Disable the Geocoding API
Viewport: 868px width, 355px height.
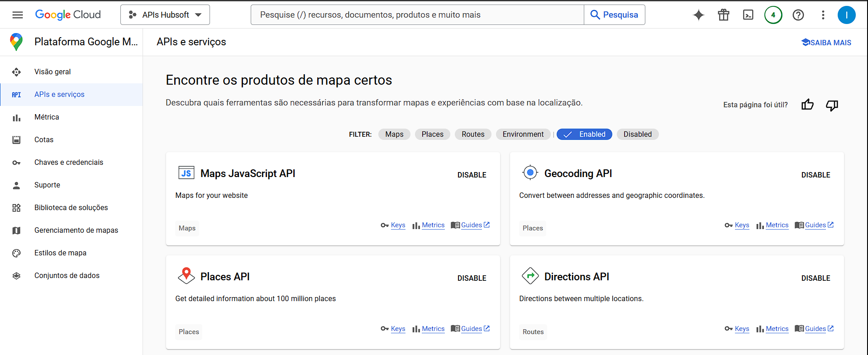816,175
